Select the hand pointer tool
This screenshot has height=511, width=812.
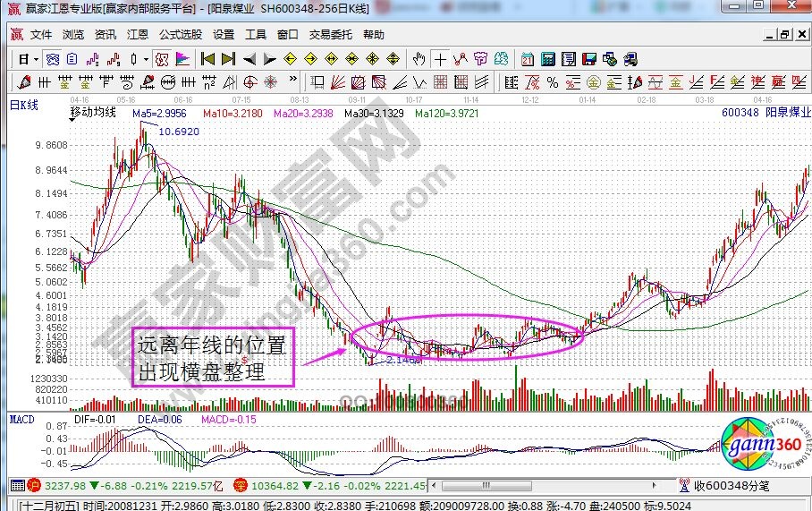click(419, 60)
